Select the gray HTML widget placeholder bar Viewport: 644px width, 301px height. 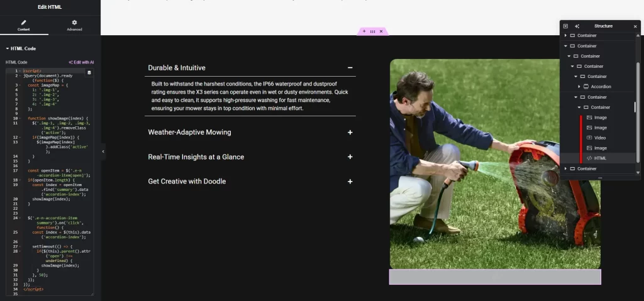[x=495, y=276]
